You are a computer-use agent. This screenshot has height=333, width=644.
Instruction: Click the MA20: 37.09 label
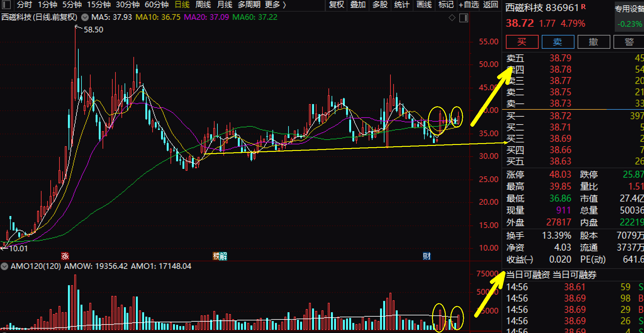click(x=206, y=17)
